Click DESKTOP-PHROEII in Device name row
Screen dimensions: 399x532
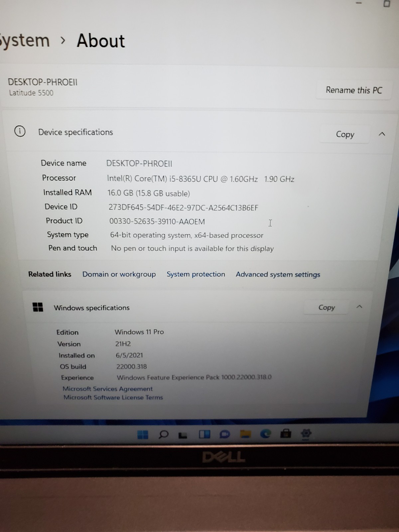[139, 164]
